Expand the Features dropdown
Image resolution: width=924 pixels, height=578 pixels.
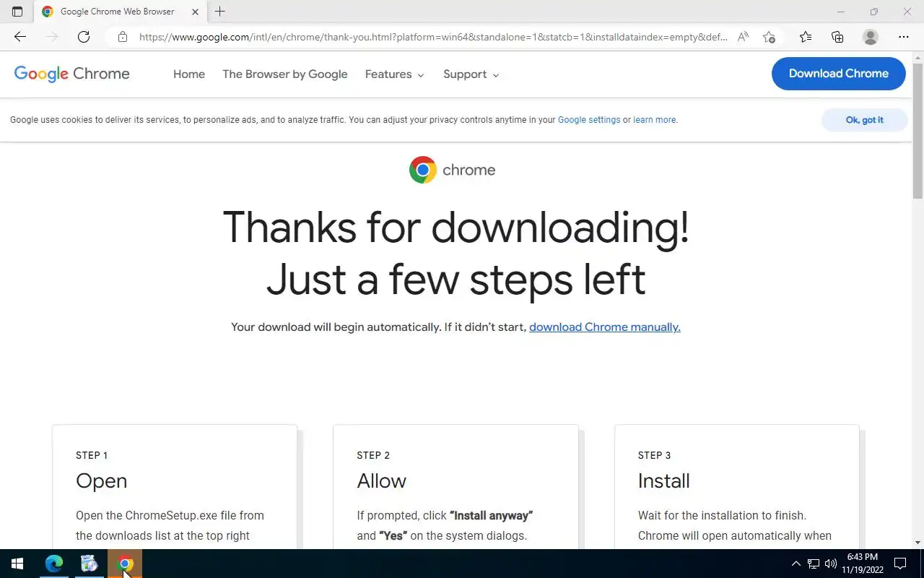coord(395,74)
